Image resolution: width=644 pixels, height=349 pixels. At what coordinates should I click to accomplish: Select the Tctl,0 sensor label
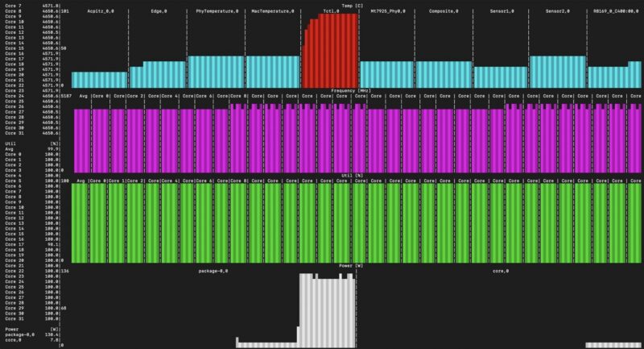(x=331, y=11)
